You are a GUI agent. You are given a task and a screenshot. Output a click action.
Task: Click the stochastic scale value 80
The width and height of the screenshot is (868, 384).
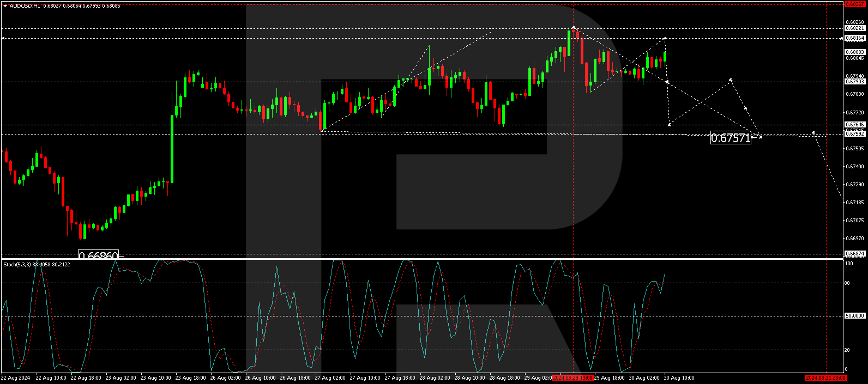[x=847, y=283]
